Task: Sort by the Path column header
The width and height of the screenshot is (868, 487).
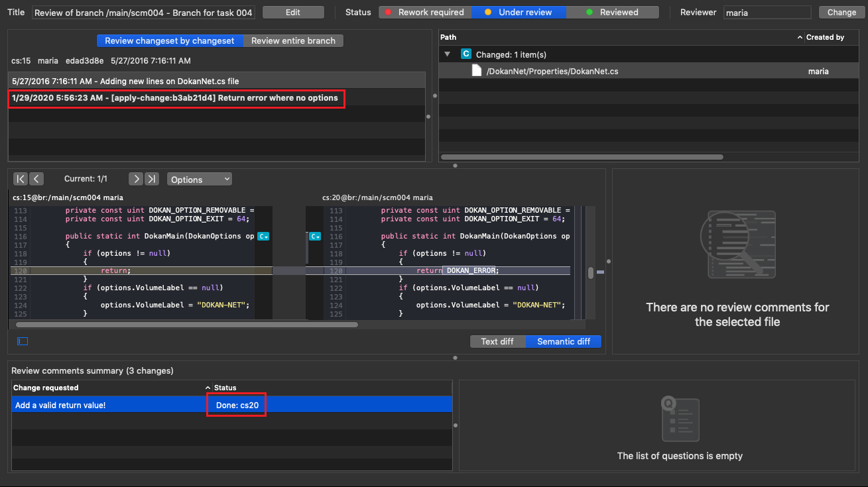Action: point(617,38)
